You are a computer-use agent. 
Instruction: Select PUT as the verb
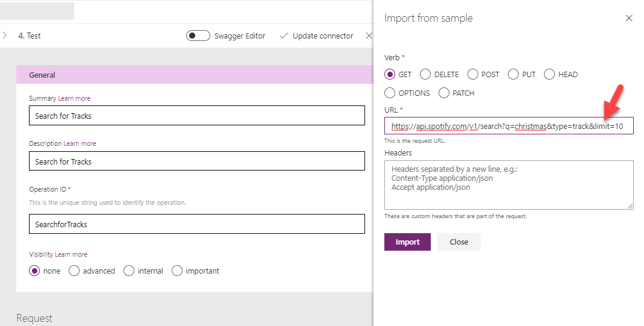click(513, 75)
